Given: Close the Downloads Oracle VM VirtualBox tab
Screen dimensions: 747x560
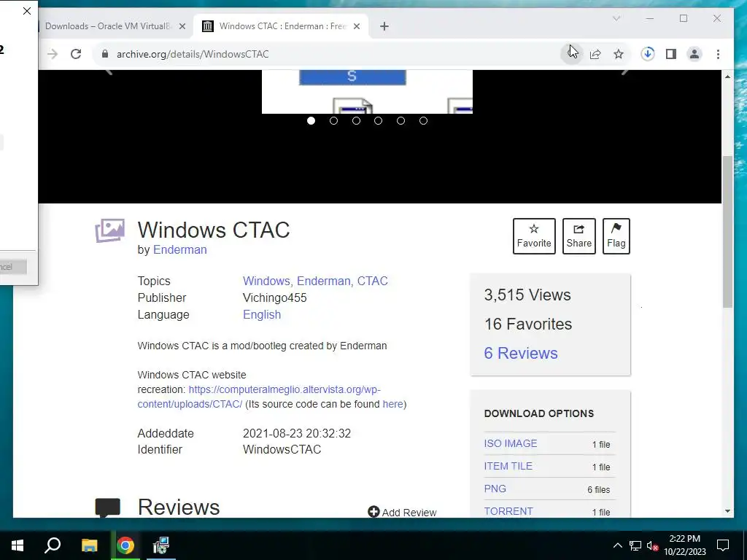Looking at the screenshot, I should point(182,26).
